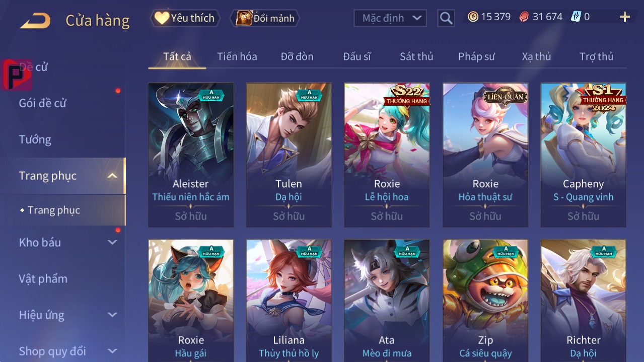The height and width of the screenshot is (362, 644).
Task: Open Gói đề cử in sidebar
Action: 43,103
